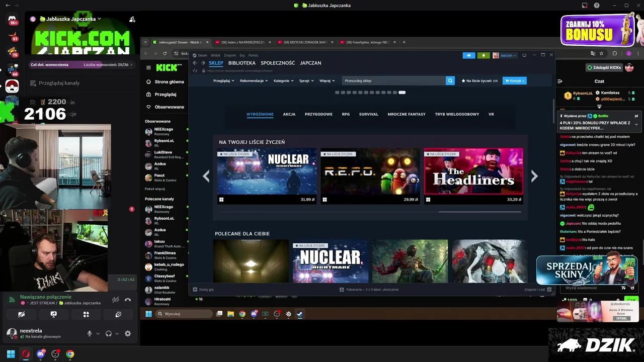The height and width of the screenshot is (362, 644).
Task: Expand the Discord headphone options chevron
Action: 117,333
